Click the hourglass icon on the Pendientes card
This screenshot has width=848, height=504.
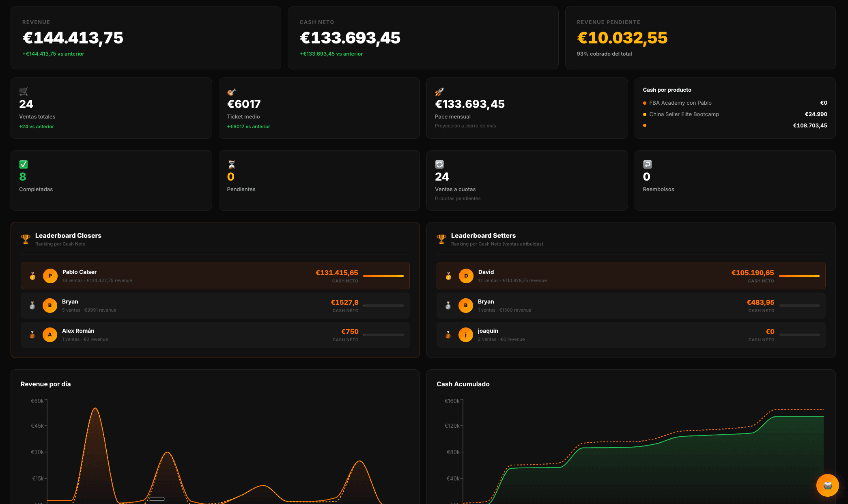231,164
